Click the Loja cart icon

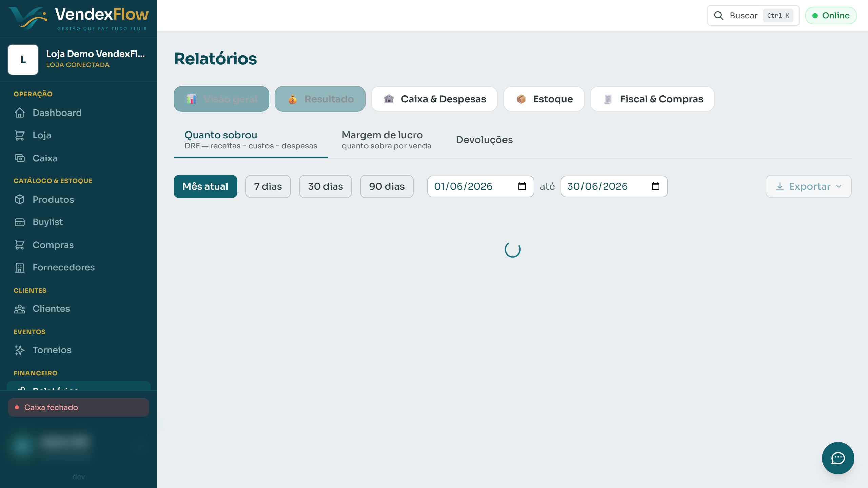click(20, 135)
